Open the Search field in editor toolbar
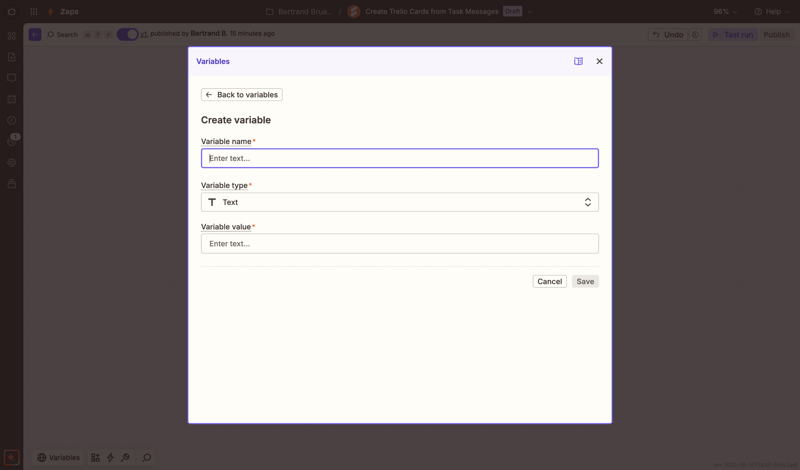The width and height of the screenshot is (800, 470). 62,34
